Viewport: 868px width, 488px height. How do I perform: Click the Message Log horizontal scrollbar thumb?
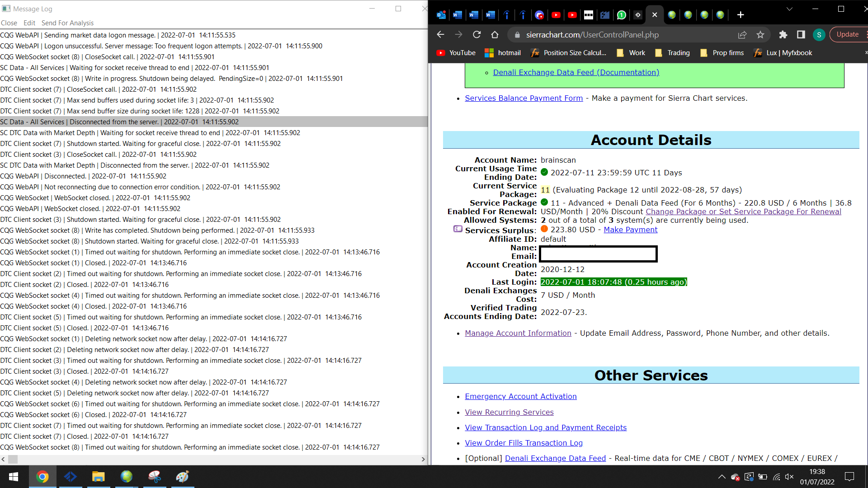point(13,459)
